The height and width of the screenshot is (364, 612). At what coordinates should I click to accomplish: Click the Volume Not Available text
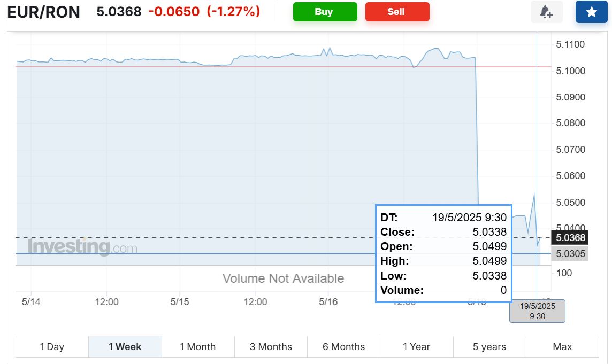coord(283,278)
